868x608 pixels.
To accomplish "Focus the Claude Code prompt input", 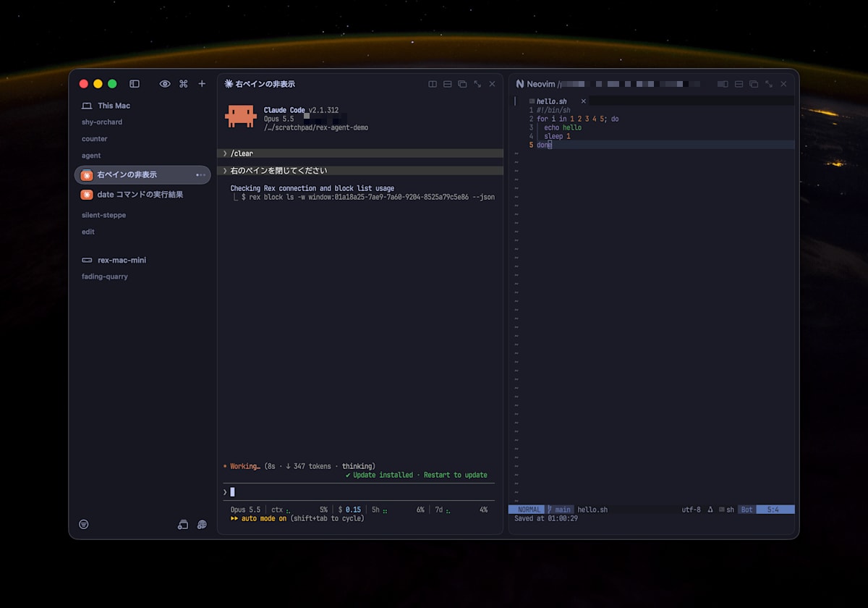I will [x=359, y=492].
